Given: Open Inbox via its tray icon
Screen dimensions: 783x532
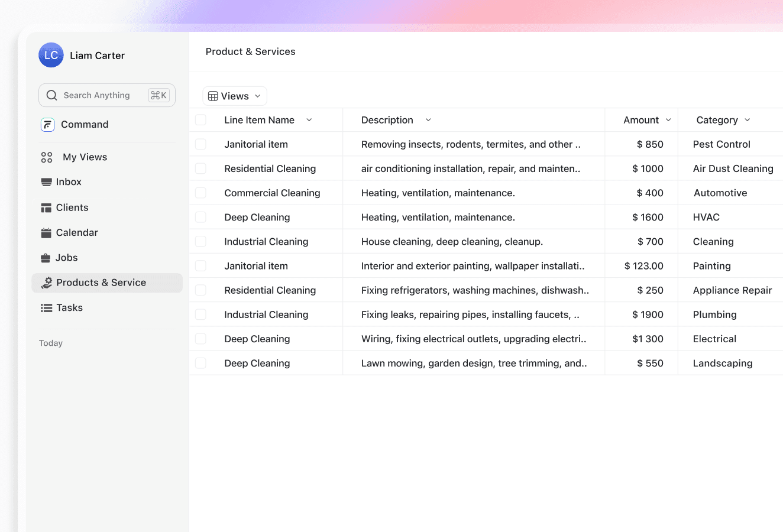Looking at the screenshot, I should point(46,181).
